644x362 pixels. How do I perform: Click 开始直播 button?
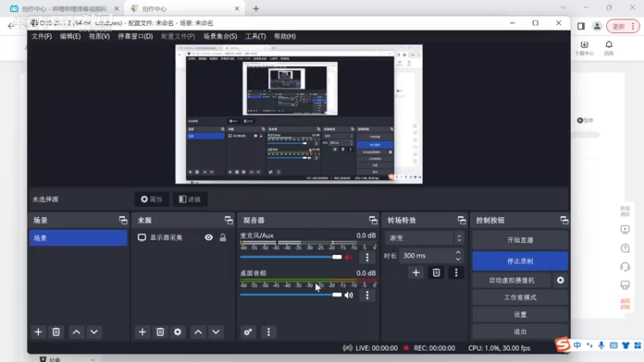click(x=520, y=240)
